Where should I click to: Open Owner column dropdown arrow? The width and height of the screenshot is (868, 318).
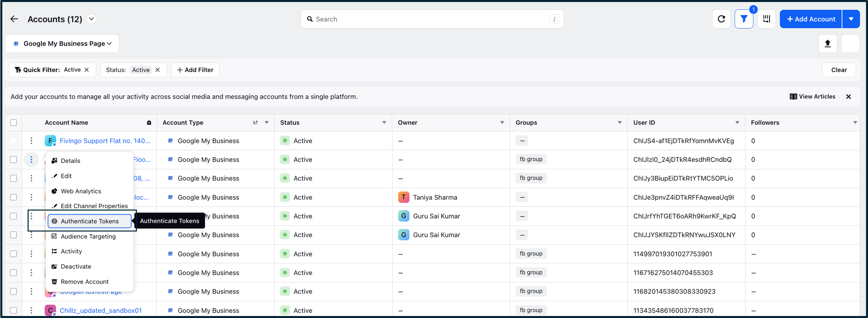click(x=502, y=123)
